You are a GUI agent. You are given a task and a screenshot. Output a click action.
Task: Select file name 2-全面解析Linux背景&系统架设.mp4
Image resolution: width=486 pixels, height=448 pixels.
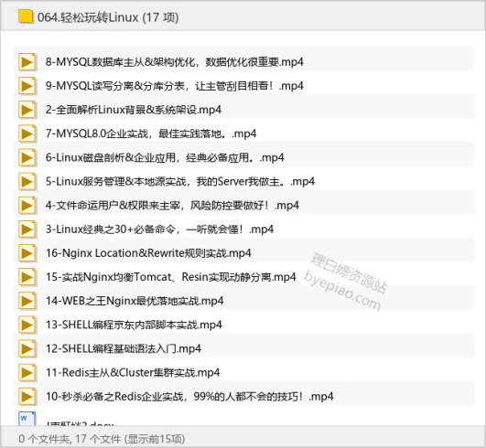coord(134,110)
